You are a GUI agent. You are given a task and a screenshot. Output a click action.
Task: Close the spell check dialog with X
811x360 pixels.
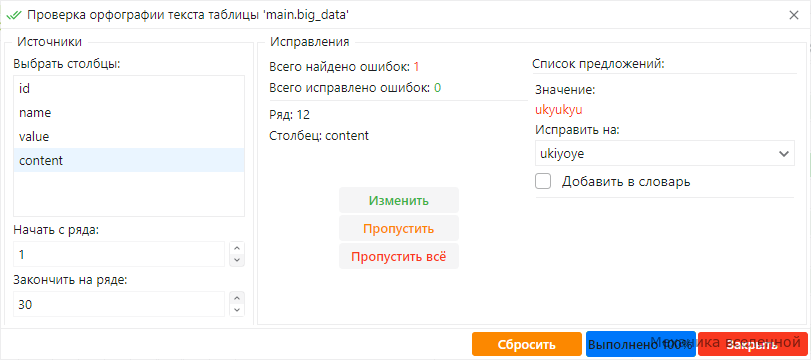793,15
